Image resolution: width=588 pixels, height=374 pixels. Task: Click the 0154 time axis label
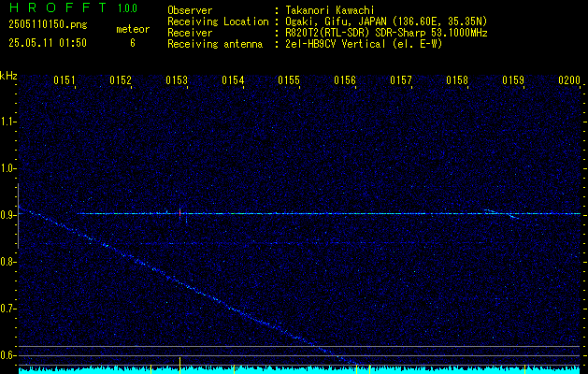233,80
